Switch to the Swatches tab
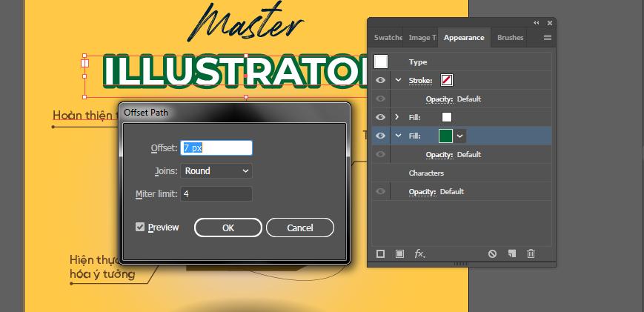This screenshot has height=312, width=644. [x=388, y=37]
